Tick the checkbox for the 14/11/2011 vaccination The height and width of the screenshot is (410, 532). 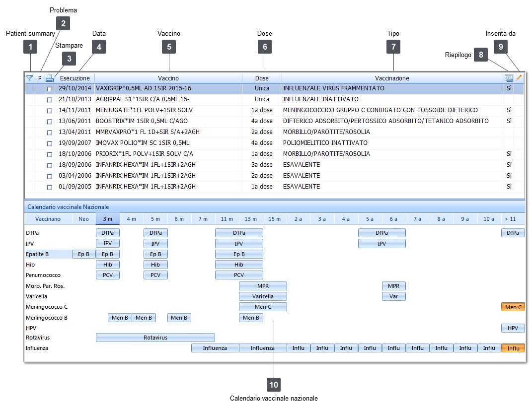pyautogui.click(x=50, y=111)
